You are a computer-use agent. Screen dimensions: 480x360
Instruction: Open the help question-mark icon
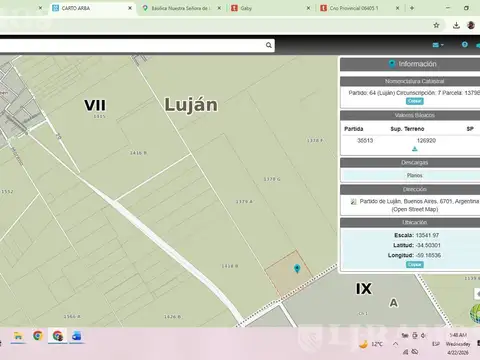[x=465, y=44]
